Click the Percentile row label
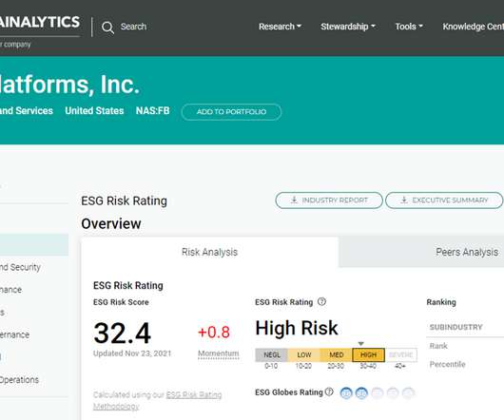 point(448,364)
